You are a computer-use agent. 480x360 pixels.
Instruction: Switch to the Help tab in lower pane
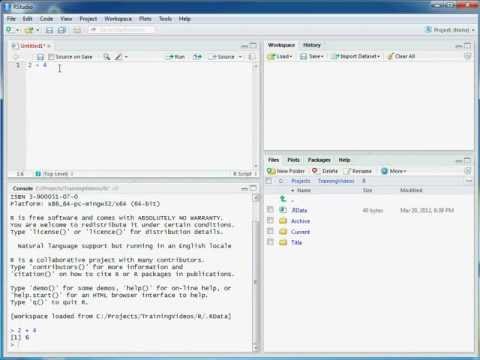345,160
